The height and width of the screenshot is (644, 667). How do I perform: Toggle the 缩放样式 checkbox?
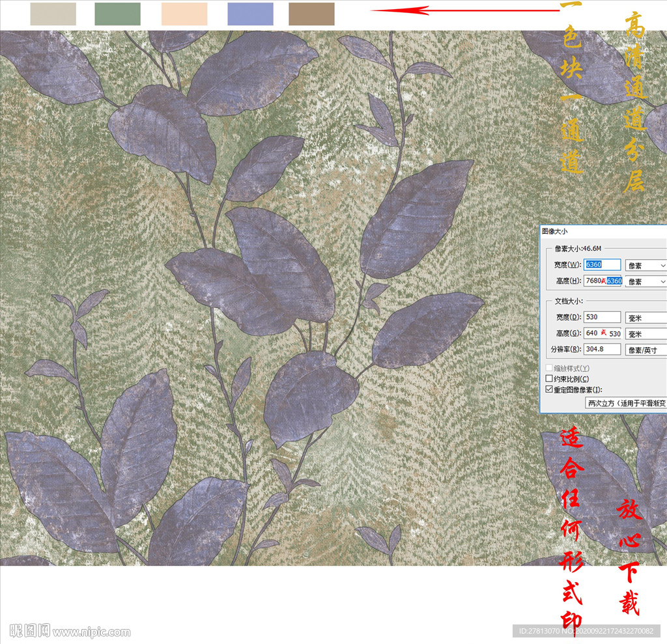tap(549, 368)
